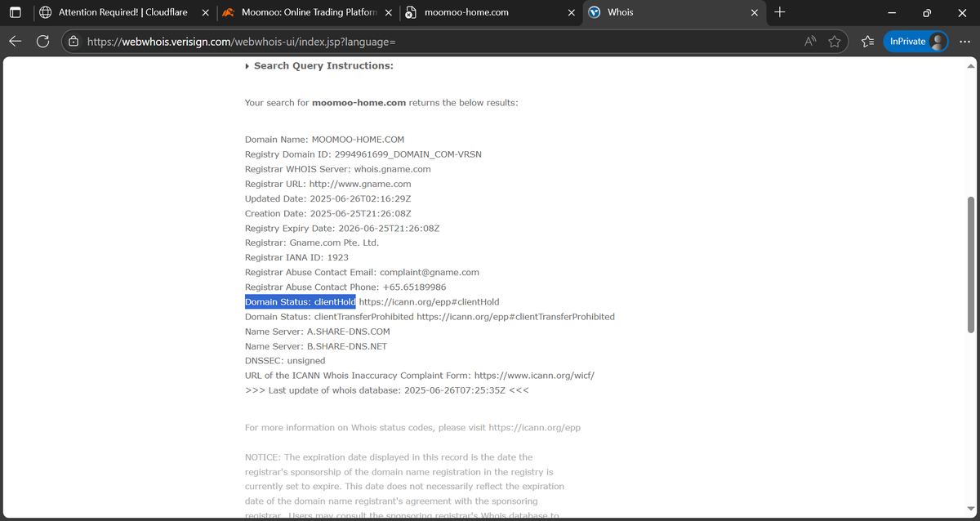Click Registrar WHOIS Server whois.gname.com line
This screenshot has width=980, height=521.
tap(337, 169)
